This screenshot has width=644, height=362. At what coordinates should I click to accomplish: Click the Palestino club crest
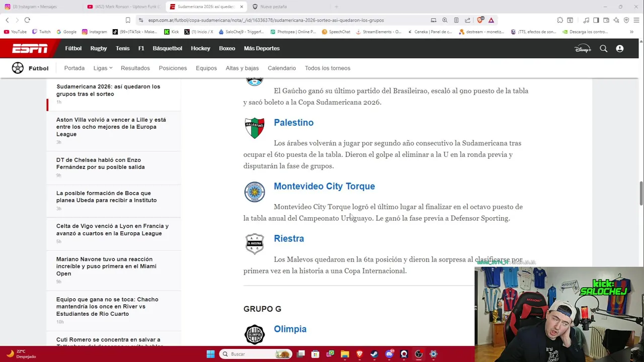point(255,128)
